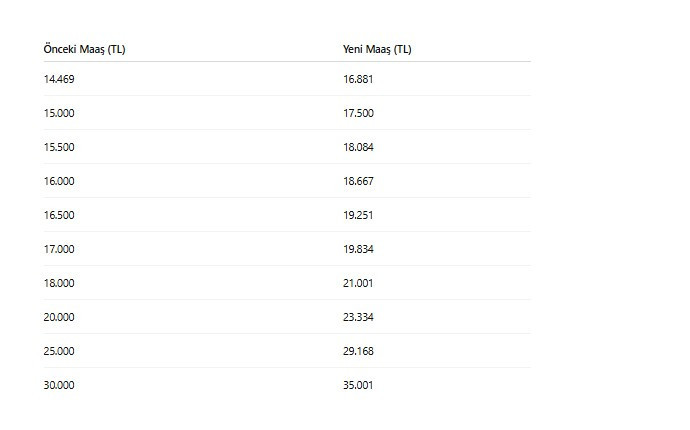Click the 18.000 previous salary cell
Image resolution: width=690 pixels, height=430 pixels.
coord(59,283)
